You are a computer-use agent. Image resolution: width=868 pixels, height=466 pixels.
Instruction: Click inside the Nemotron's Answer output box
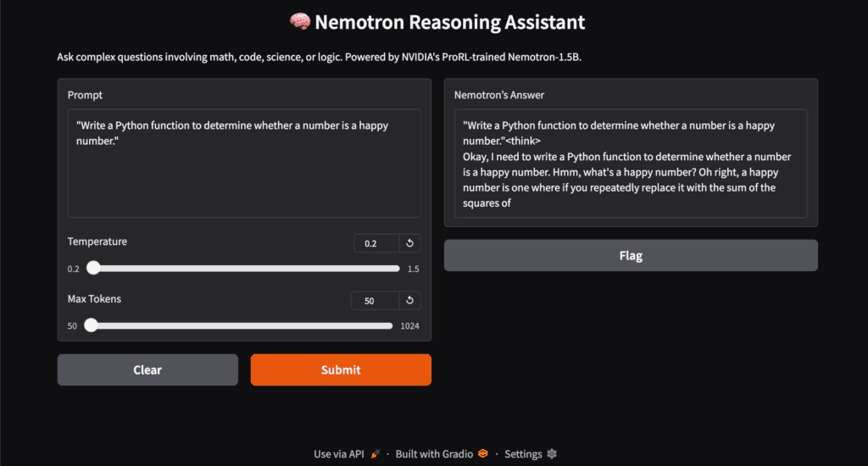[x=631, y=164]
